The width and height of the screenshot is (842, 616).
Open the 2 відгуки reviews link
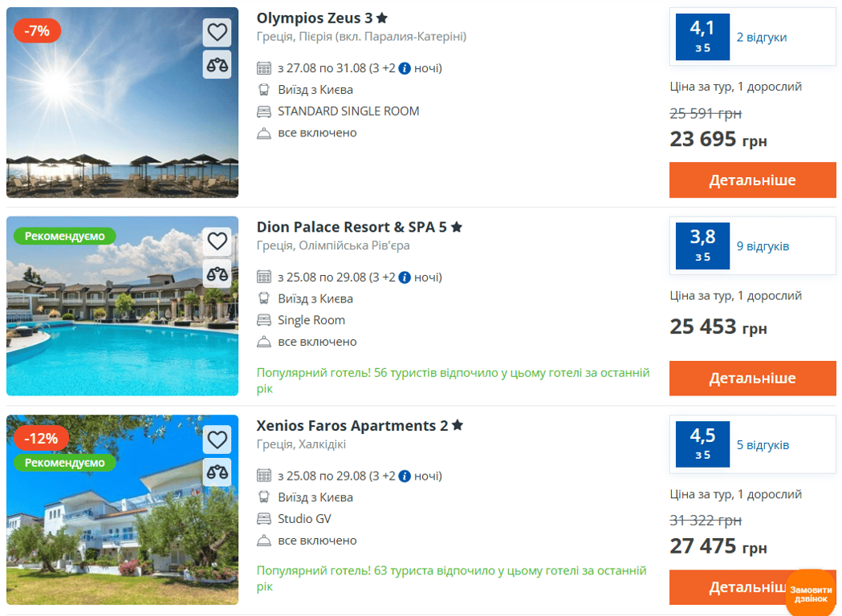pyautogui.click(x=762, y=37)
